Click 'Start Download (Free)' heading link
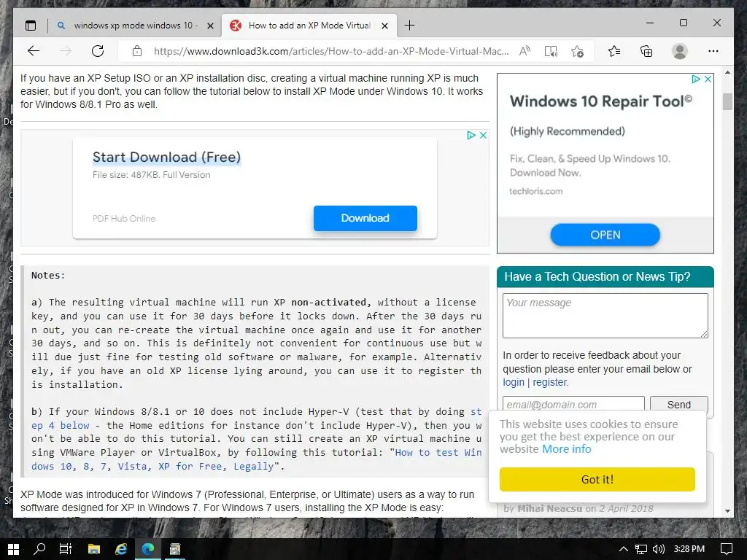 coord(167,157)
